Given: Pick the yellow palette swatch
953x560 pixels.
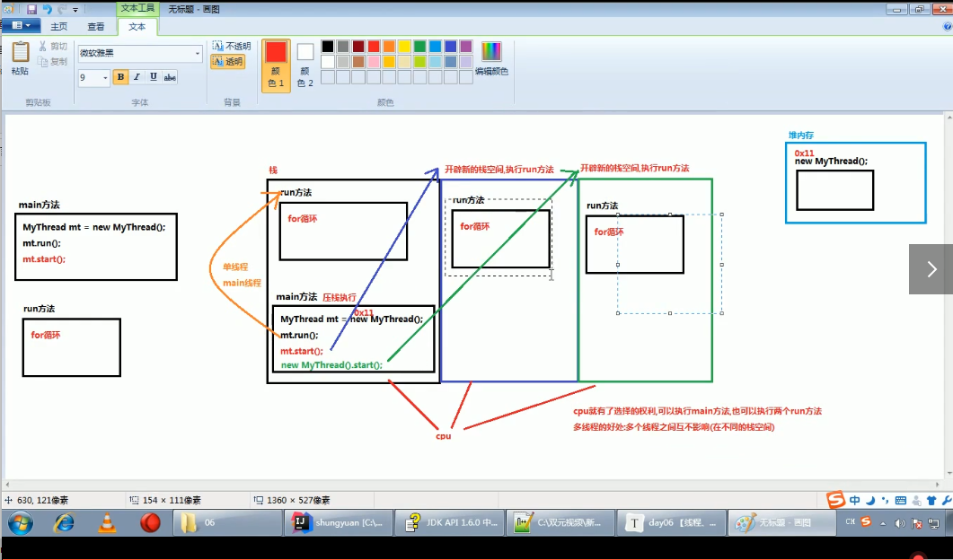Looking at the screenshot, I should (404, 47).
